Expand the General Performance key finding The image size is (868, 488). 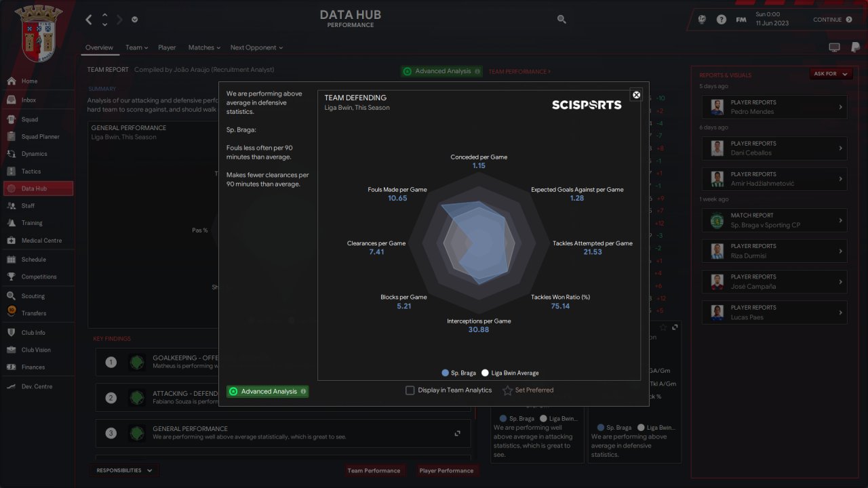(x=458, y=433)
